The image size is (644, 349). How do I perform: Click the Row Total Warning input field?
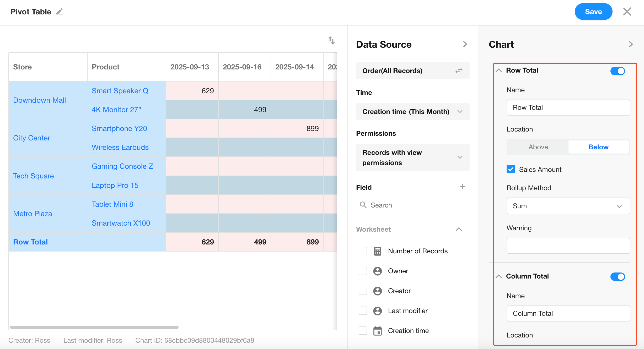click(x=568, y=246)
